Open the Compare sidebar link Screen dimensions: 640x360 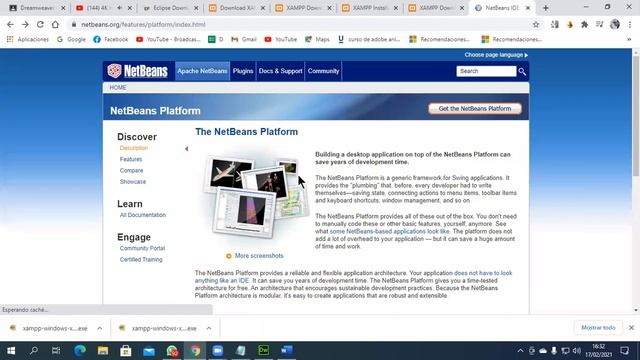[131, 170]
